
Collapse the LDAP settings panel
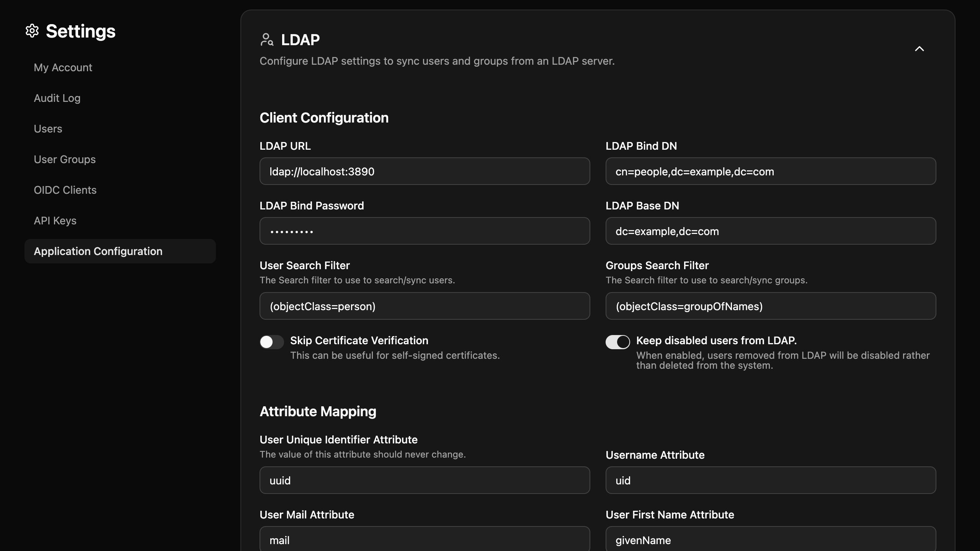920,49
